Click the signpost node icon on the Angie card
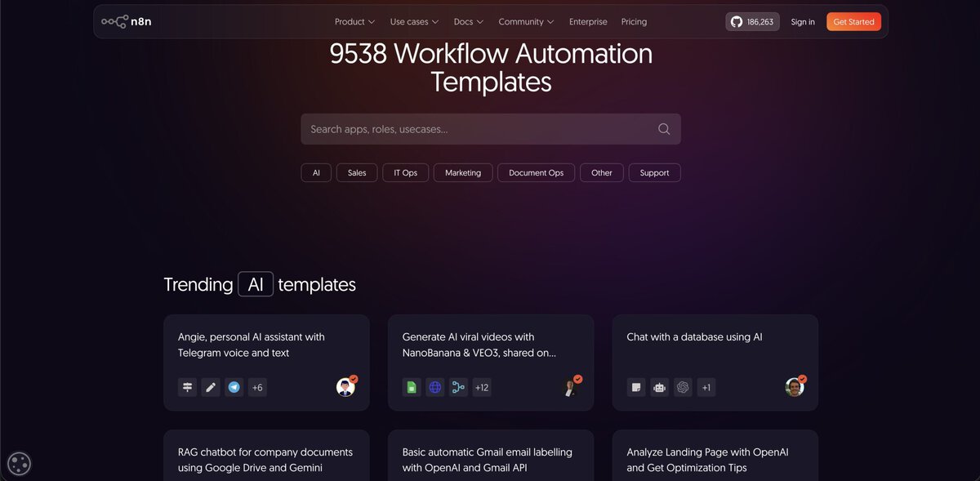Screen dimensions: 980x481 click(x=188, y=387)
